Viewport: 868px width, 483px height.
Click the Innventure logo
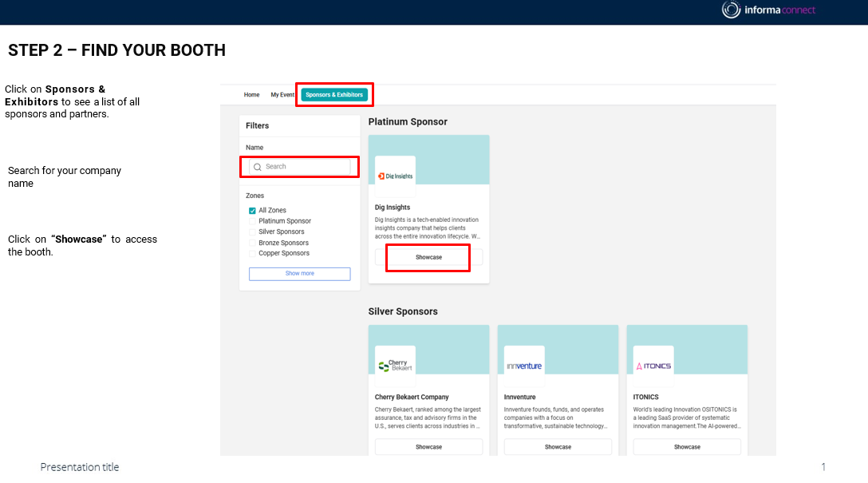524,366
